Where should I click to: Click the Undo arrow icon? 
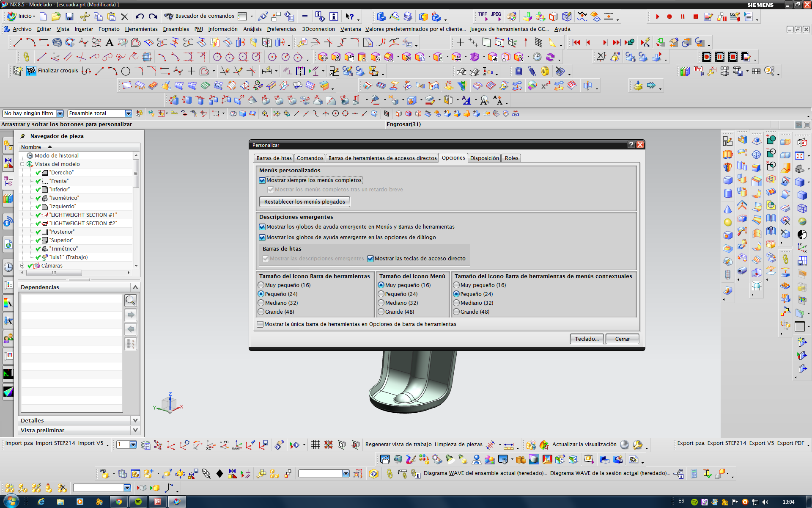point(140,17)
